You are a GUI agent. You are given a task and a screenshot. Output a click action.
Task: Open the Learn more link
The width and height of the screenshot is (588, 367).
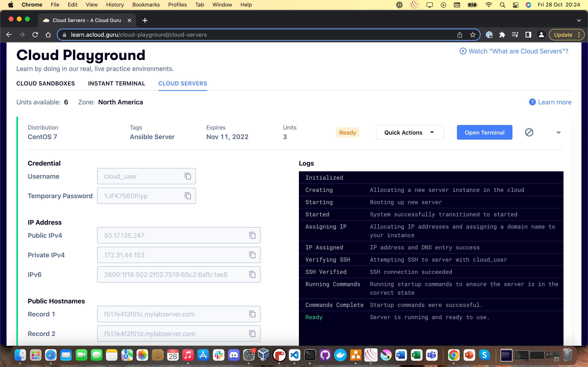555,102
